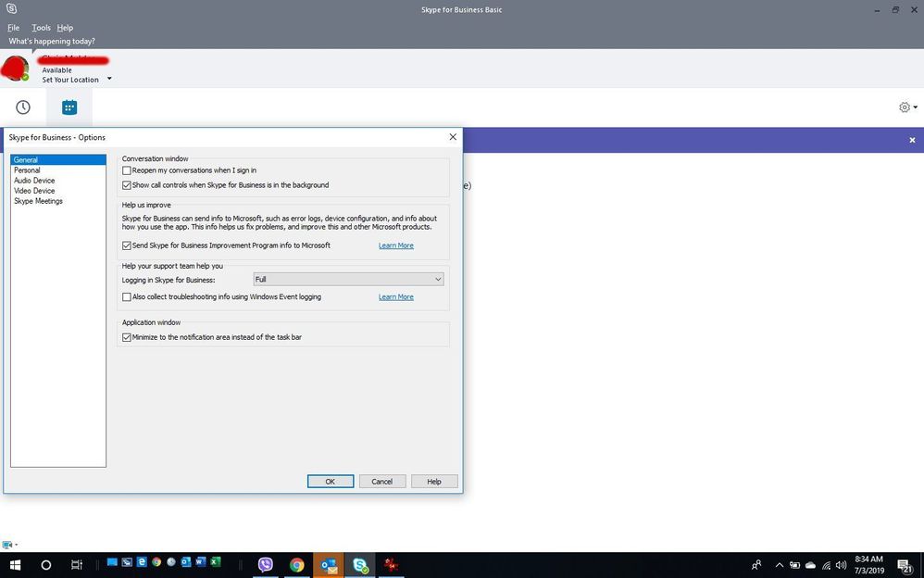Image resolution: width=924 pixels, height=578 pixels.
Task: Dismiss the purple notification bar
Action: (912, 140)
